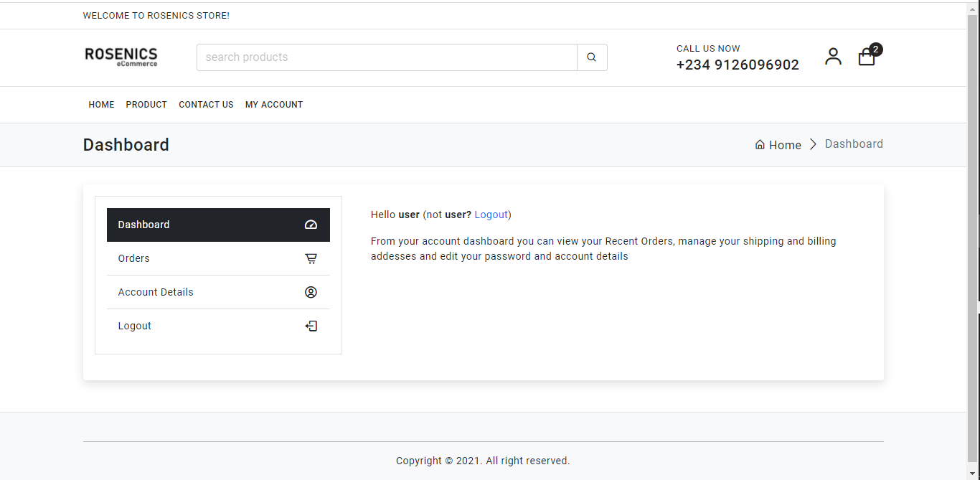Select the Logout sidebar entry
The image size is (980, 480).
[218, 326]
